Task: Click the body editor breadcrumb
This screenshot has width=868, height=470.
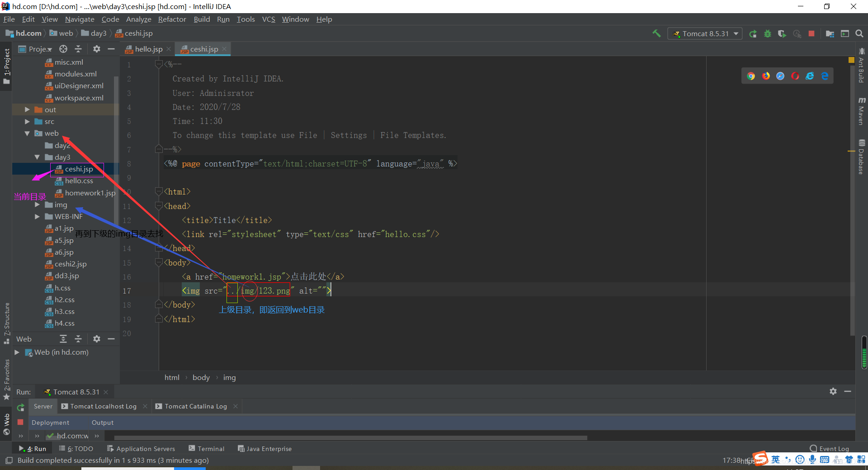Action: [201, 377]
